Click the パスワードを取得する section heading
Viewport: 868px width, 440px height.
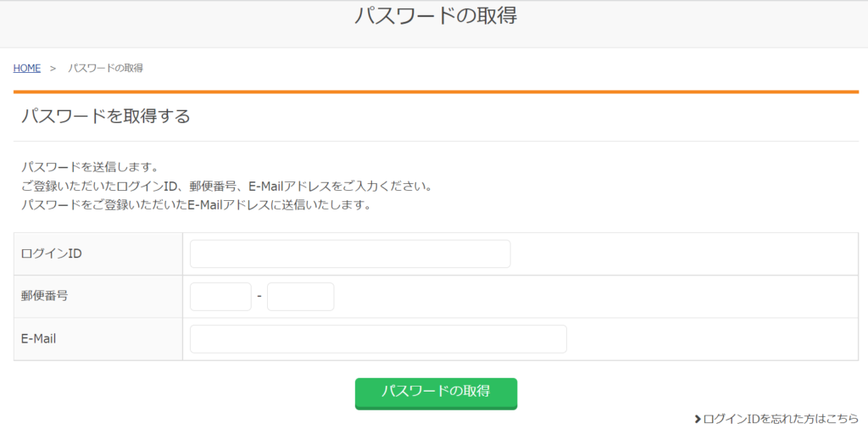tap(106, 116)
